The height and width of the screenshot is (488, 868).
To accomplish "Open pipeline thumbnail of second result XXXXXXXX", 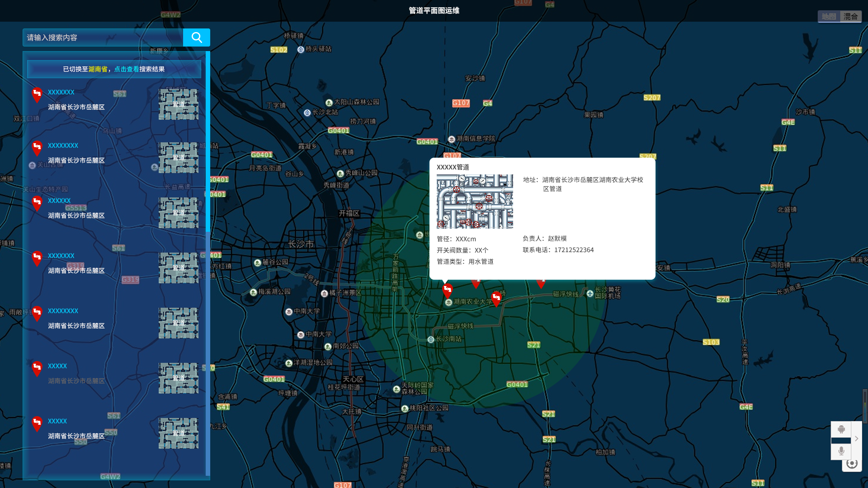I will click(179, 158).
